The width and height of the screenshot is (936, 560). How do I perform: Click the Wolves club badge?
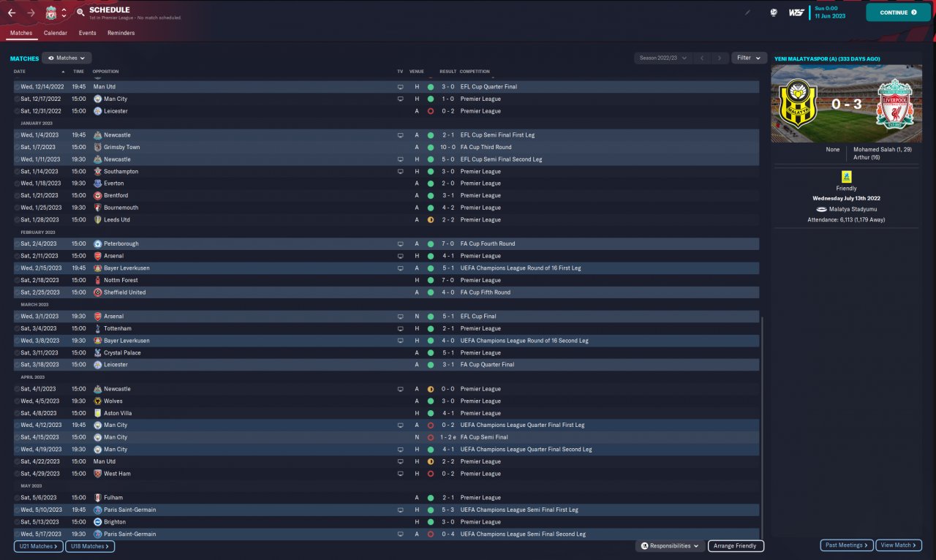pyautogui.click(x=98, y=401)
